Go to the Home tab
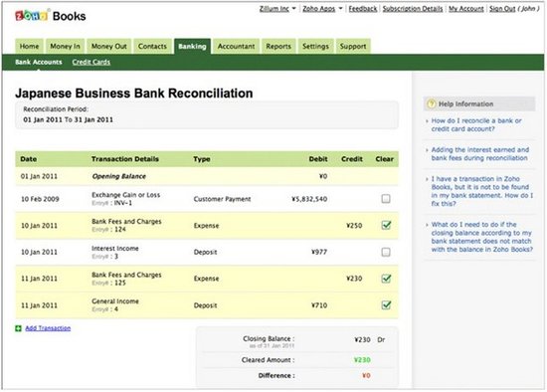Image resolution: width=547 pixels, height=392 pixels. [x=29, y=46]
